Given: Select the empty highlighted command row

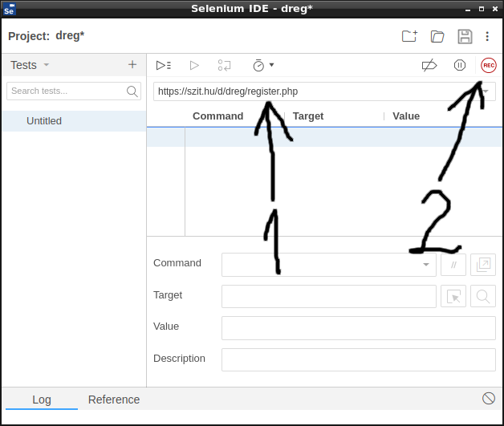Looking at the screenshot, I should pos(324,137).
